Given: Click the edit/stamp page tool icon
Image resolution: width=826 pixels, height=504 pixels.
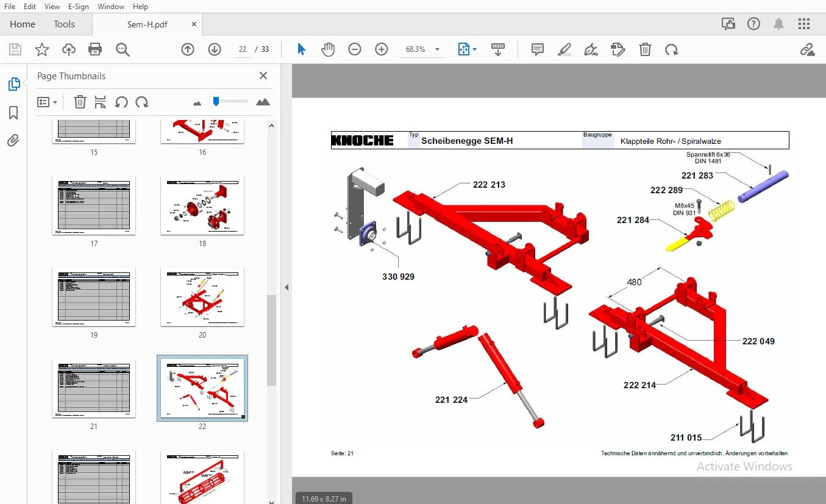Looking at the screenshot, I should click(618, 49).
